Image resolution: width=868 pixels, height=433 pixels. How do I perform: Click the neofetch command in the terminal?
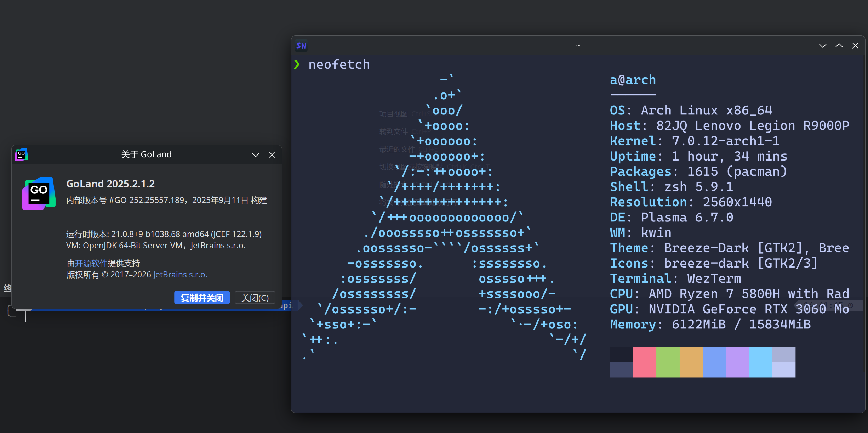tap(339, 64)
